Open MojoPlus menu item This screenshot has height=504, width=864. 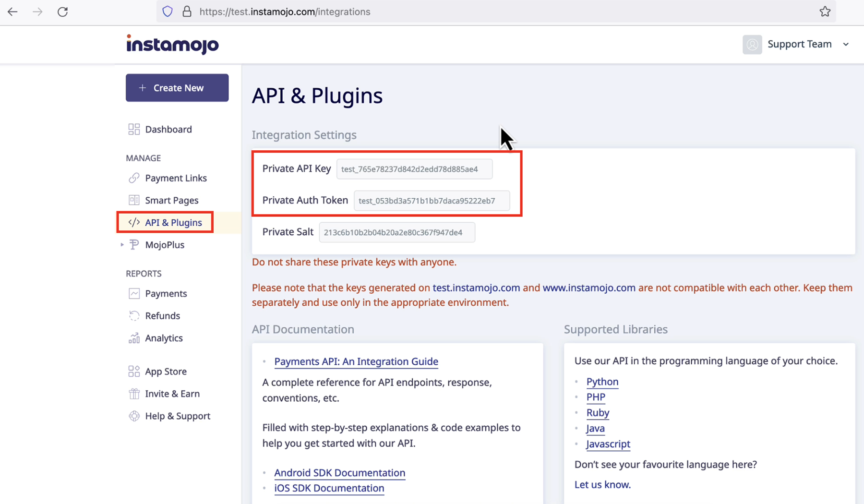click(165, 245)
